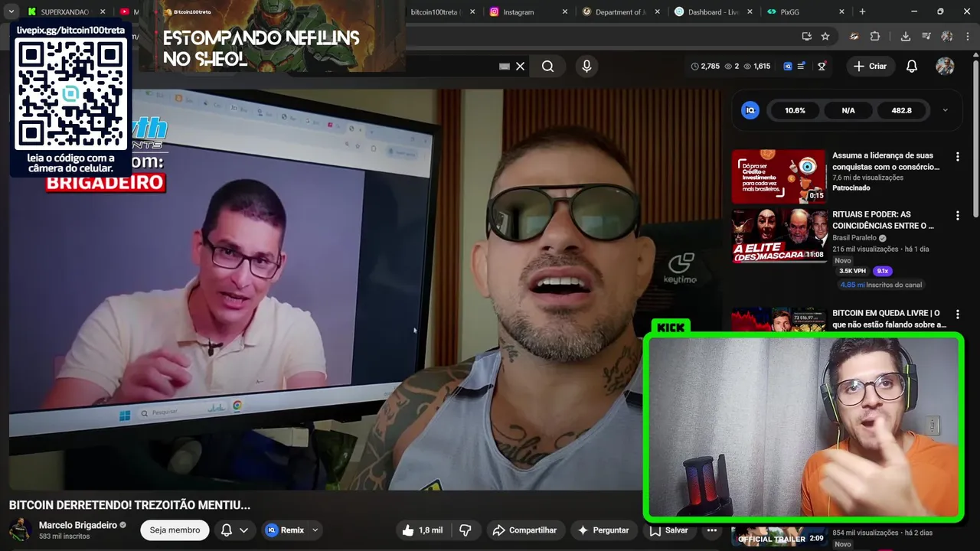Screen dimensions: 980x551
Task: Open the Chrome extensions puzzle icon
Action: (875, 36)
